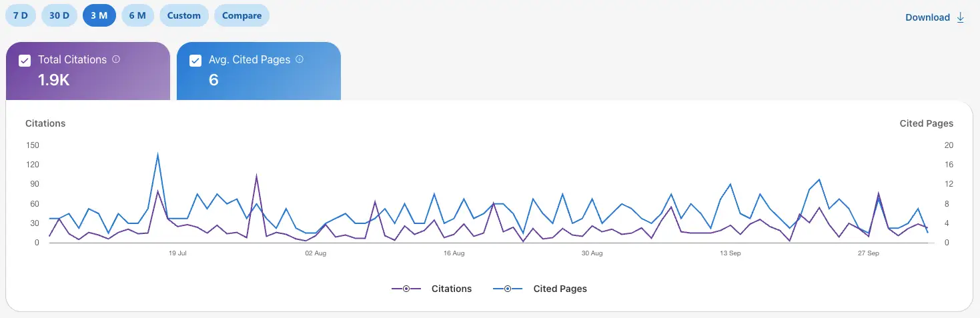Open Avg. Cited Pages info icon
980x318 pixels.
300,59
